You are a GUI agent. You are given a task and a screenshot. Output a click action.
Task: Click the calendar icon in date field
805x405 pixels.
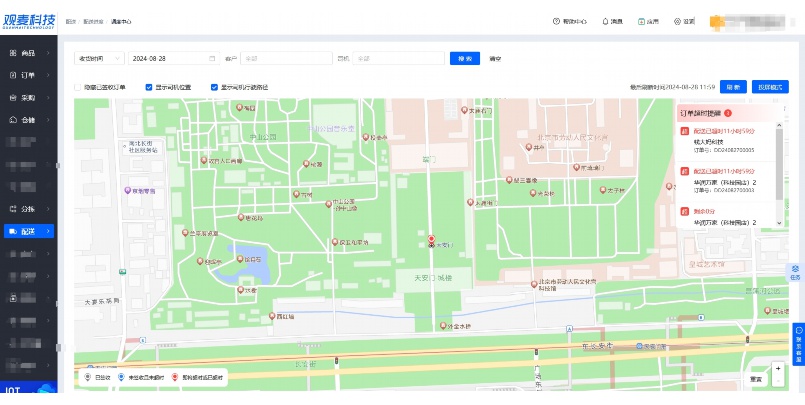click(x=212, y=59)
